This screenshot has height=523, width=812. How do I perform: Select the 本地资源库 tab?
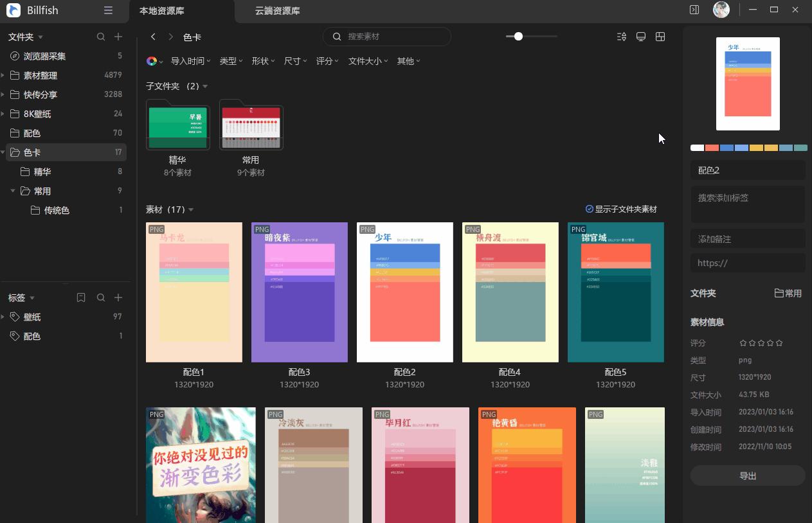[x=161, y=11]
